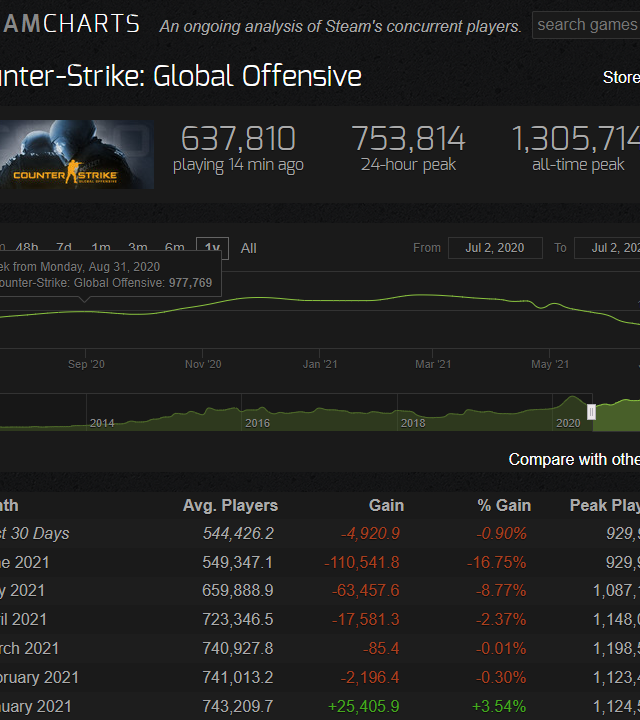
Task: Click the chart line at Mar '21
Action: tap(433, 296)
